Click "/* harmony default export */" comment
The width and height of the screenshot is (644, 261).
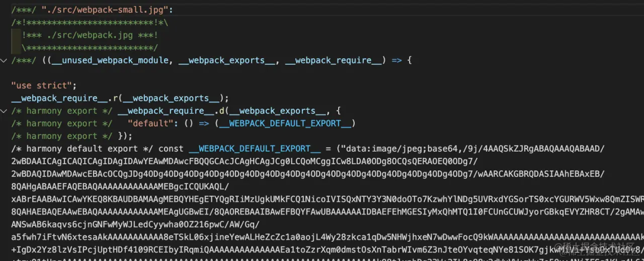[x=83, y=148]
